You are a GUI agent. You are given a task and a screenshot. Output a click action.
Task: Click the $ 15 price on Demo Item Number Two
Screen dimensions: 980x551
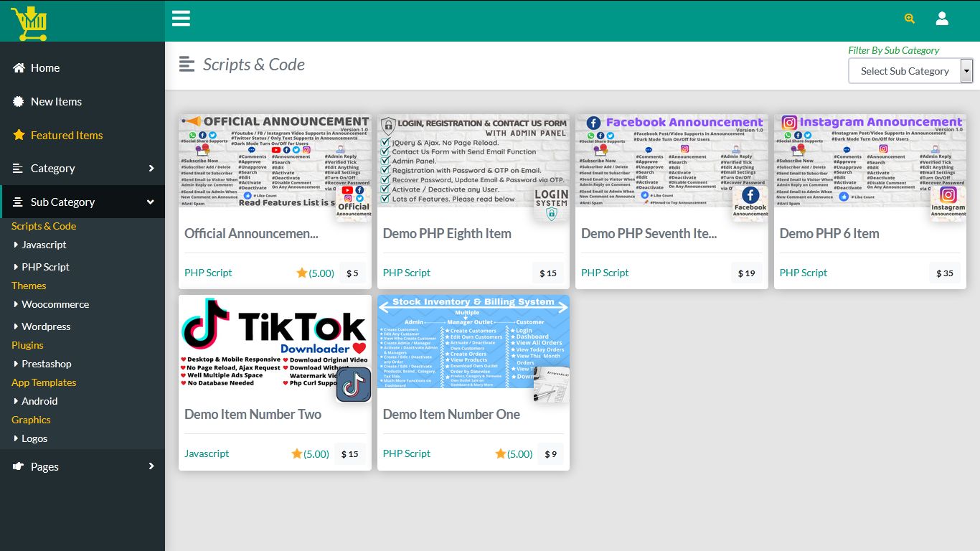click(x=349, y=454)
